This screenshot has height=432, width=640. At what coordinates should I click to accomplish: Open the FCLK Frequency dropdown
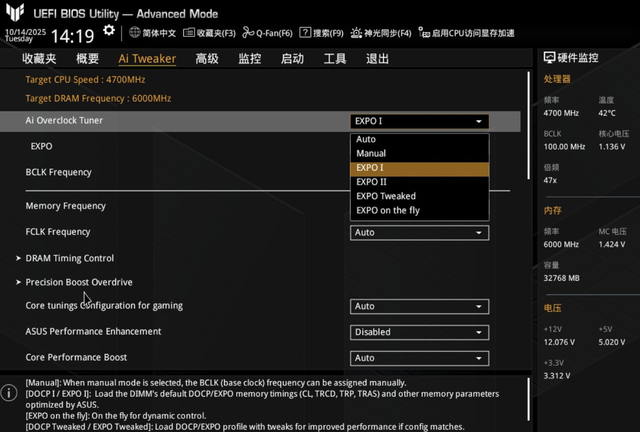tap(420, 233)
